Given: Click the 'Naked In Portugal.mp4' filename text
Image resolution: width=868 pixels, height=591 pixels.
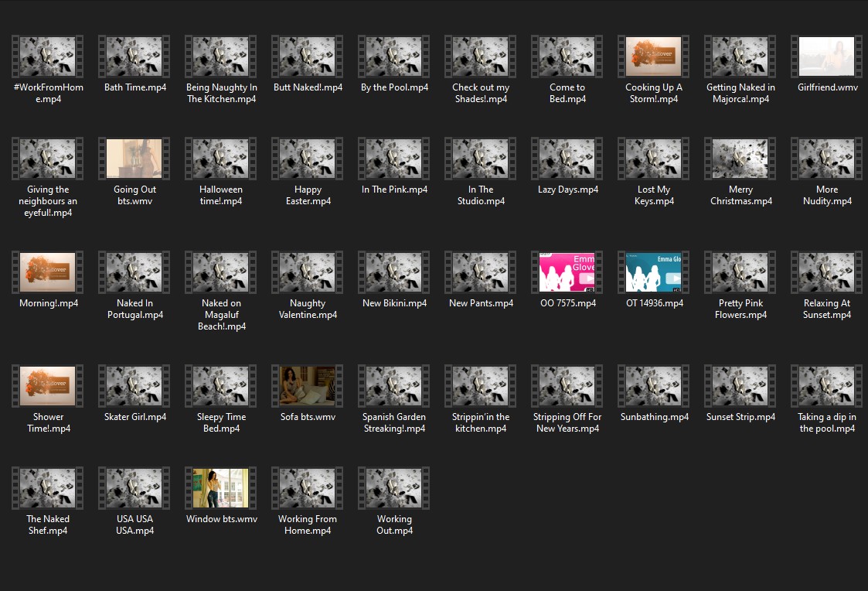Looking at the screenshot, I should point(134,309).
